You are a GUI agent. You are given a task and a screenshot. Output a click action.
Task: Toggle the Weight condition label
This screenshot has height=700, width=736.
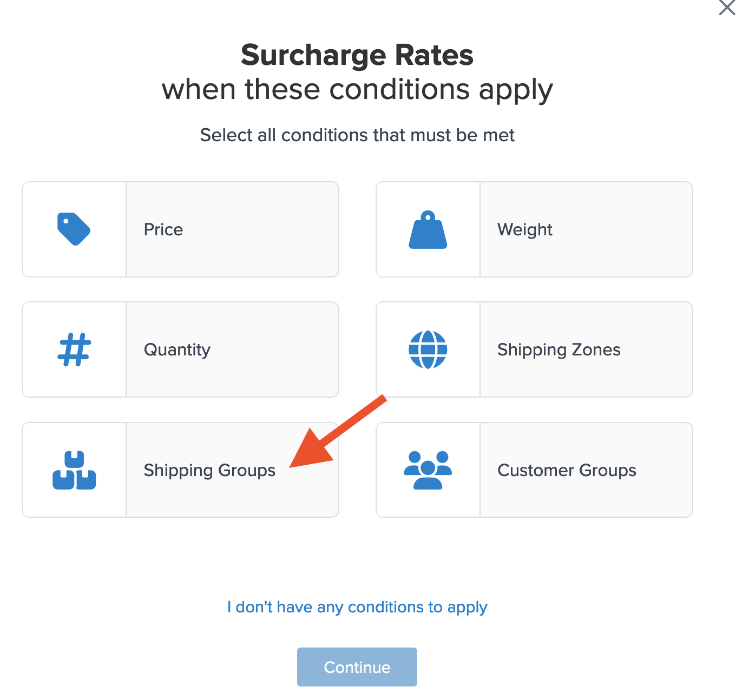(524, 229)
